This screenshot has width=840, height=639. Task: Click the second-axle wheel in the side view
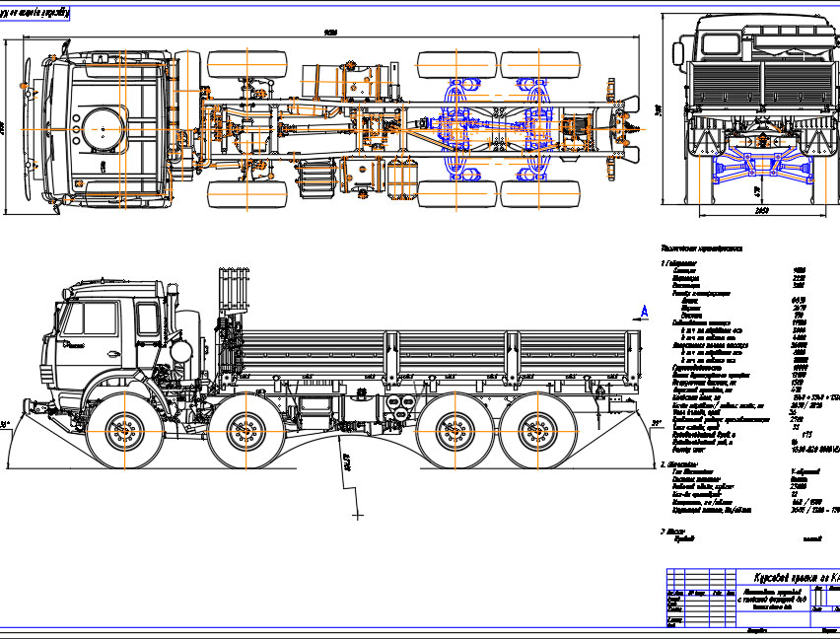(245, 431)
